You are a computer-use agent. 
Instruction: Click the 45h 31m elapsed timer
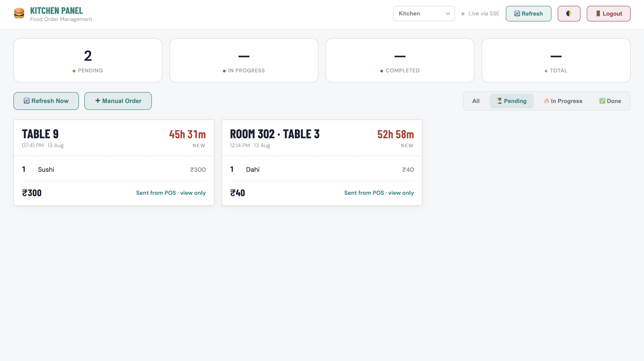click(x=188, y=134)
